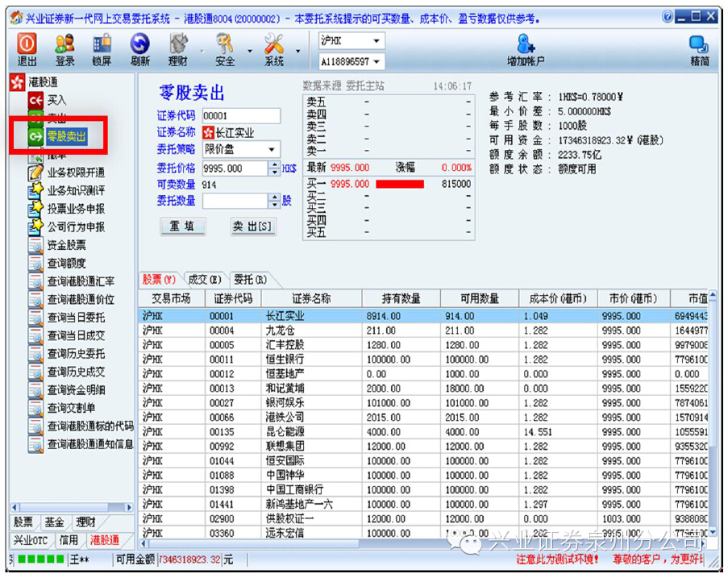Increase 委托价格 with the up stepper
This screenshot has height=578, width=728.
pyautogui.click(x=275, y=164)
